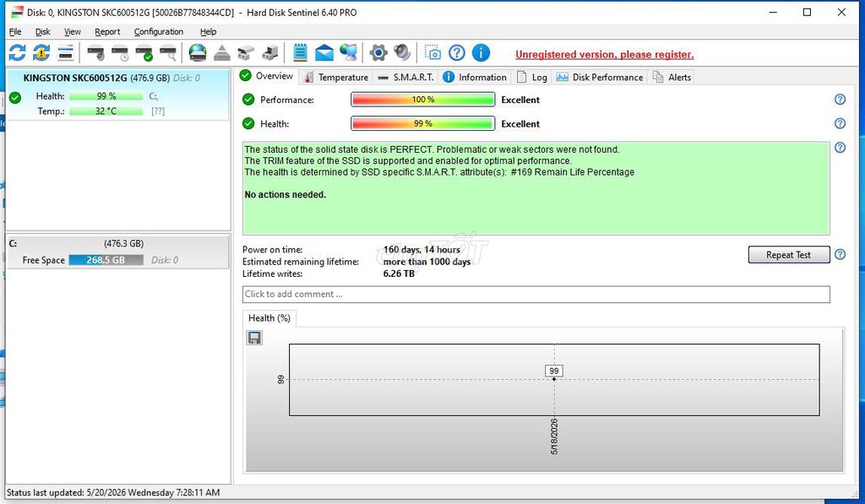Click the globe with monitor network icon
Screen dimensions: 865x504
[349, 53]
